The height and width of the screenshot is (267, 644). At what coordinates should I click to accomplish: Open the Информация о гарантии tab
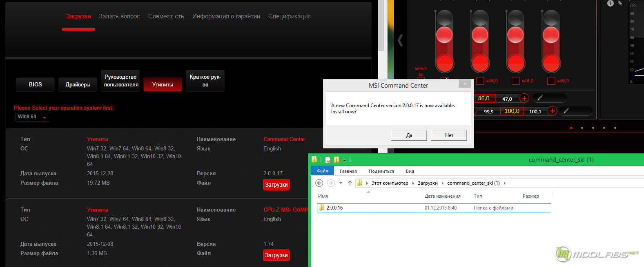click(226, 16)
